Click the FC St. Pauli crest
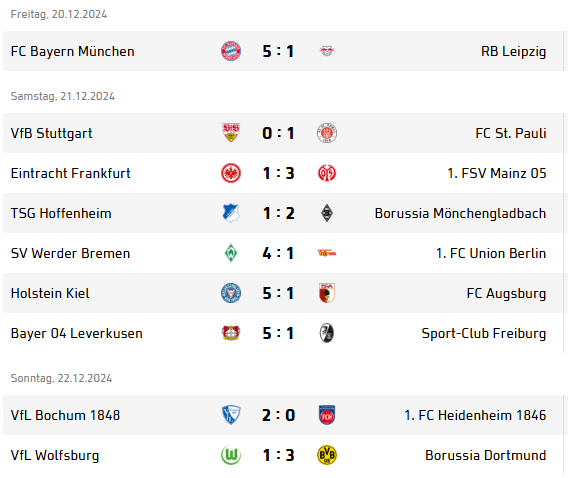Viewport: 568px width, 478px height. point(327,133)
